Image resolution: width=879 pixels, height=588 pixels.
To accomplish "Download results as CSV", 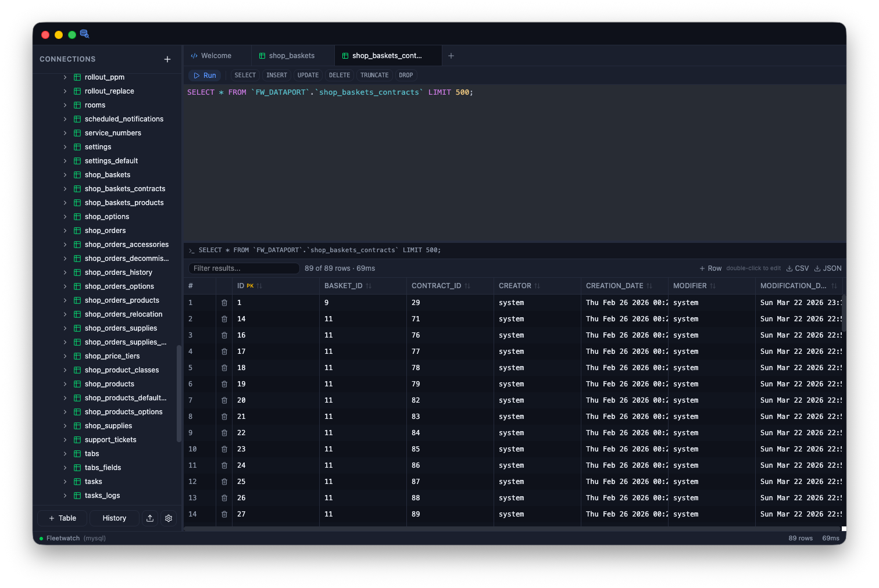I will tap(798, 268).
